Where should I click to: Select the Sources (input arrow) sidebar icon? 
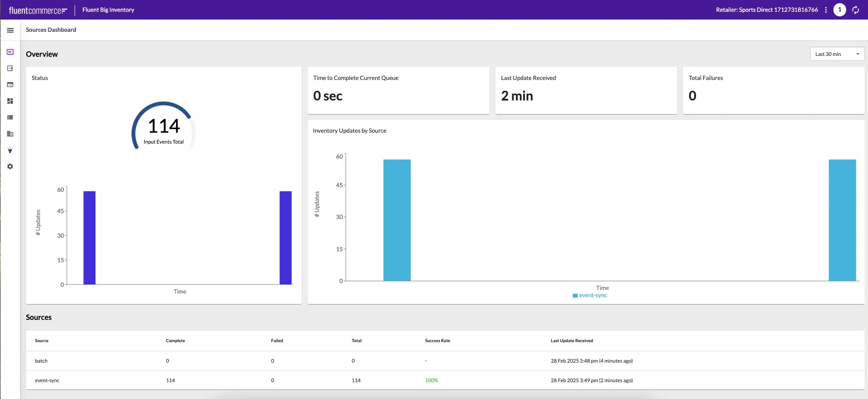click(10, 52)
